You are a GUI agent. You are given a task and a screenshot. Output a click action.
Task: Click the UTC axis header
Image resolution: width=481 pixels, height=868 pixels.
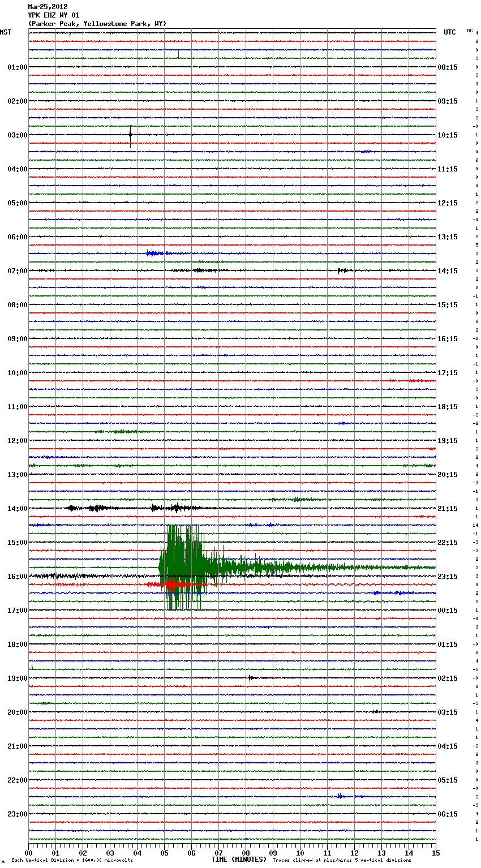[450, 32]
